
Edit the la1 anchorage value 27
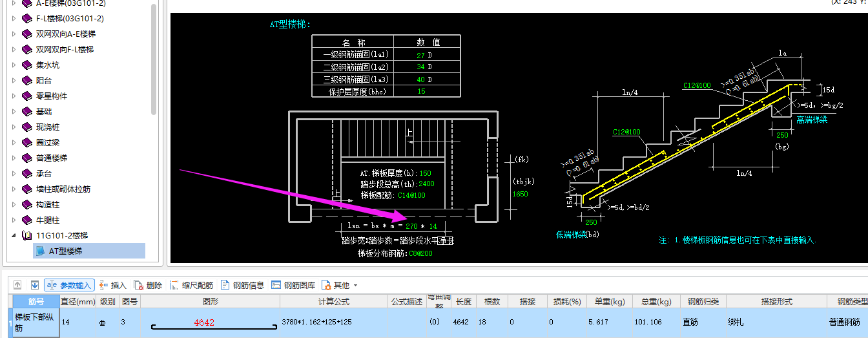[420, 56]
